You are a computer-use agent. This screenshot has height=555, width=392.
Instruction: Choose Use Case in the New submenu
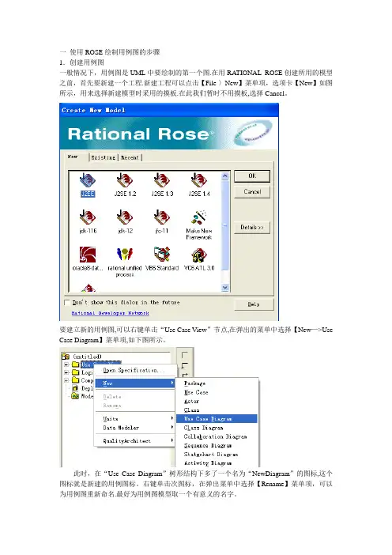tap(217, 392)
